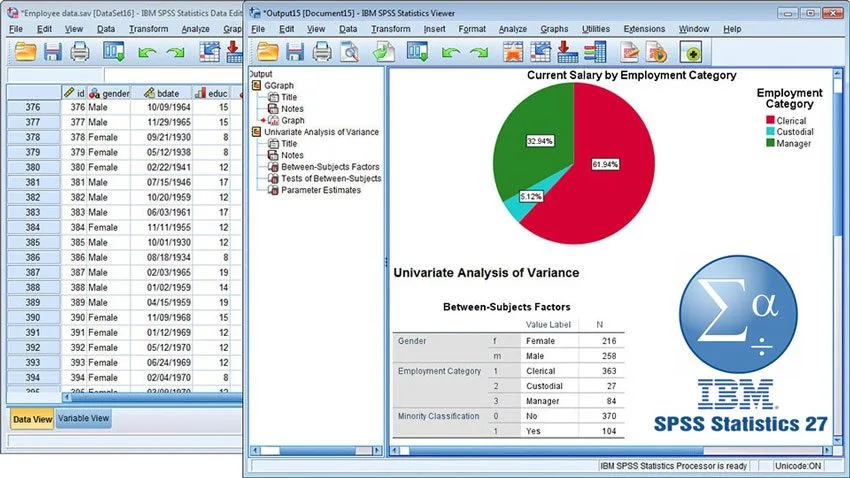Click Go to Case icon in Data Editor

point(209,52)
